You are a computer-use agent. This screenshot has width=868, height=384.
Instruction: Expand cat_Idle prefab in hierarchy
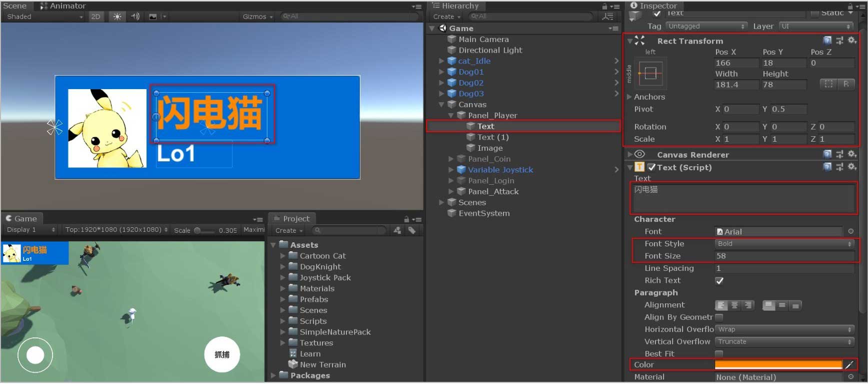click(x=441, y=61)
